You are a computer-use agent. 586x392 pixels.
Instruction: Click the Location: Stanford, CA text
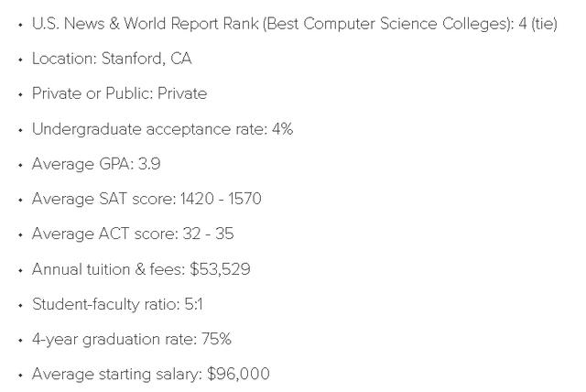tap(112, 59)
